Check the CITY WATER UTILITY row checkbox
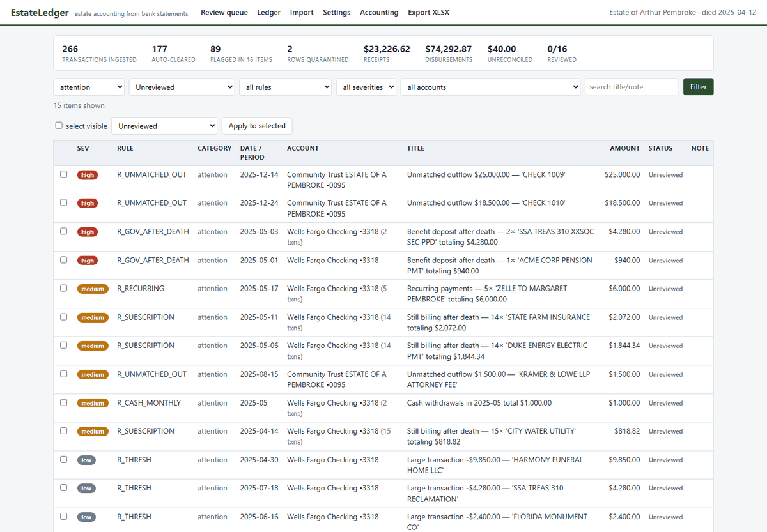 click(63, 430)
